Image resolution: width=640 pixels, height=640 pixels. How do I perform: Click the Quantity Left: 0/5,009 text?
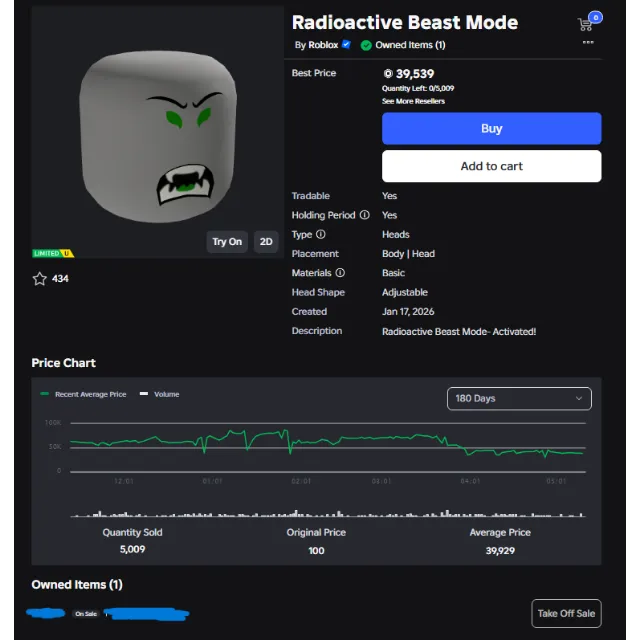pos(418,88)
